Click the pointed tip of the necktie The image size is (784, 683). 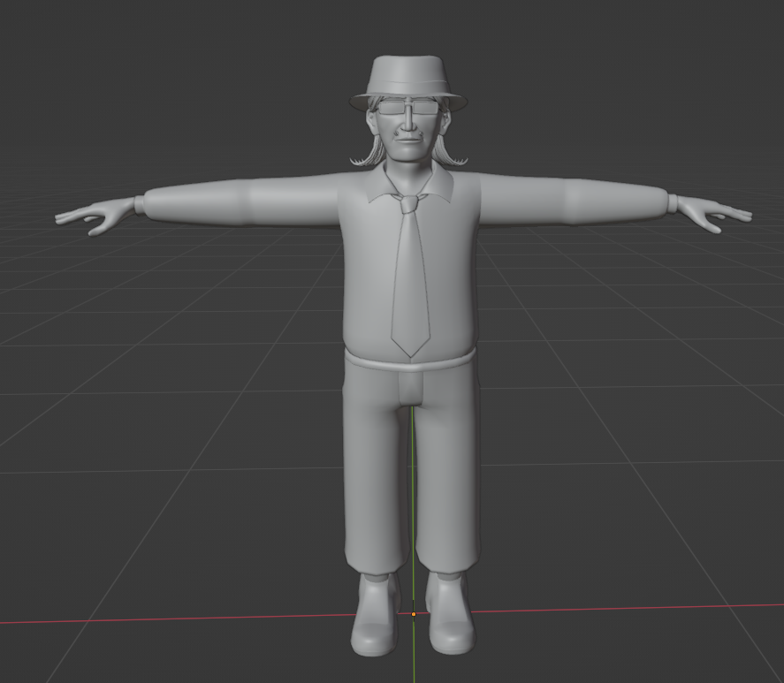[x=410, y=350]
